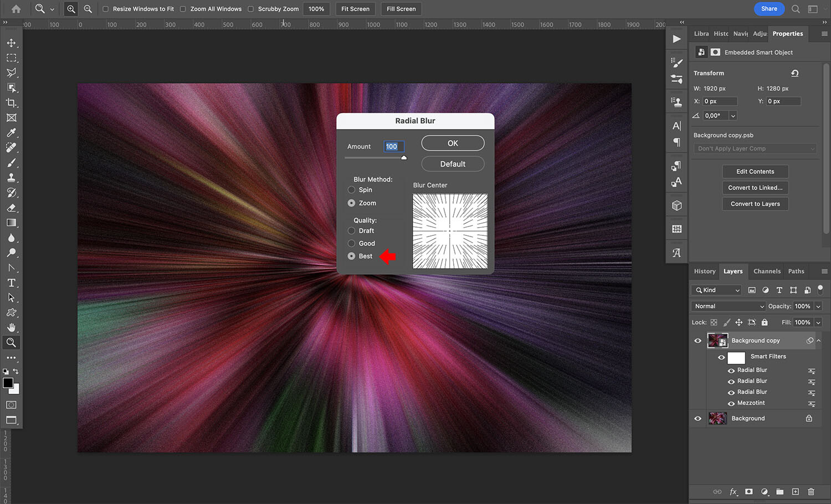Image resolution: width=831 pixels, height=504 pixels.
Task: Select the Type tool
Action: pos(11,282)
